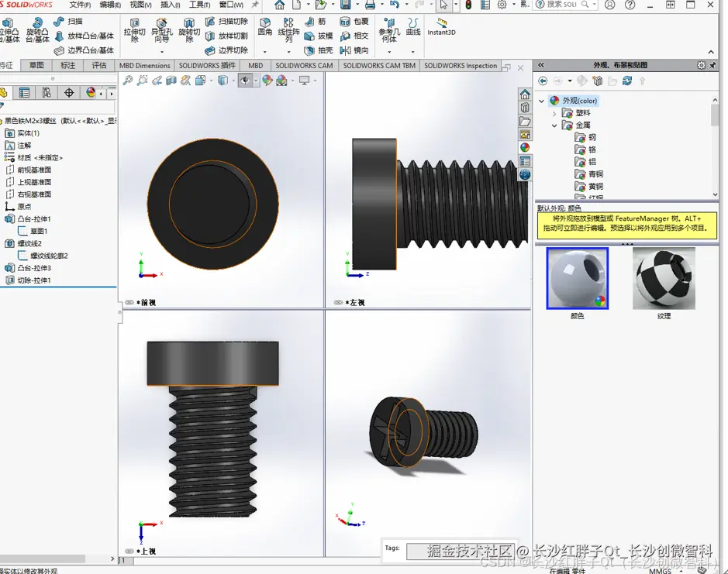Open the dropdown arrow under 参考几何体
The width and height of the screenshot is (728, 574).
point(389,52)
